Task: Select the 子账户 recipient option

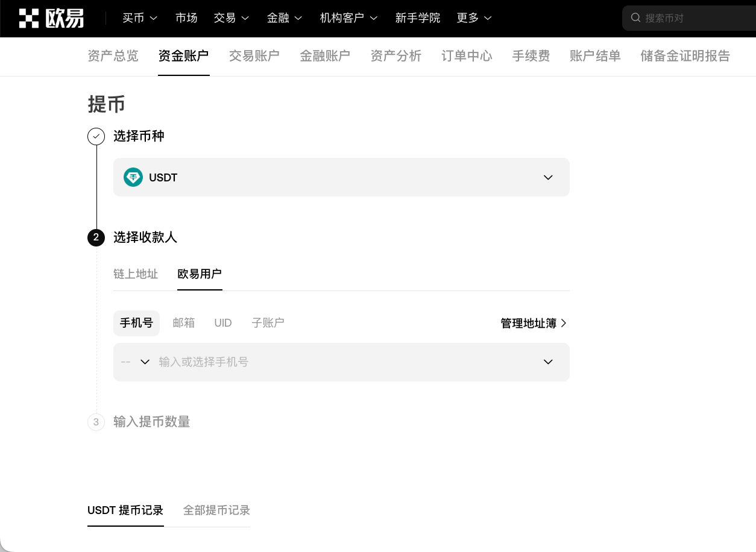Action: [x=268, y=322]
